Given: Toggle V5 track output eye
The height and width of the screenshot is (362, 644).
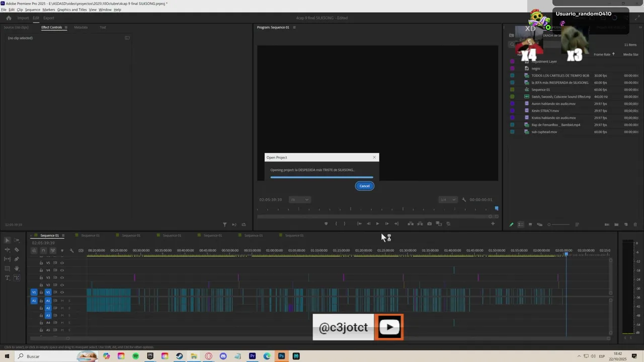Looking at the screenshot, I should coord(62,262).
